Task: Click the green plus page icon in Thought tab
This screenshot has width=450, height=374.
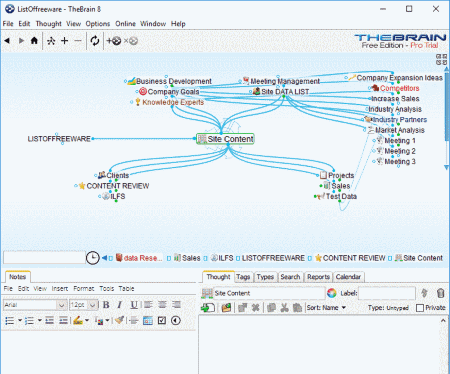Action: point(208,307)
